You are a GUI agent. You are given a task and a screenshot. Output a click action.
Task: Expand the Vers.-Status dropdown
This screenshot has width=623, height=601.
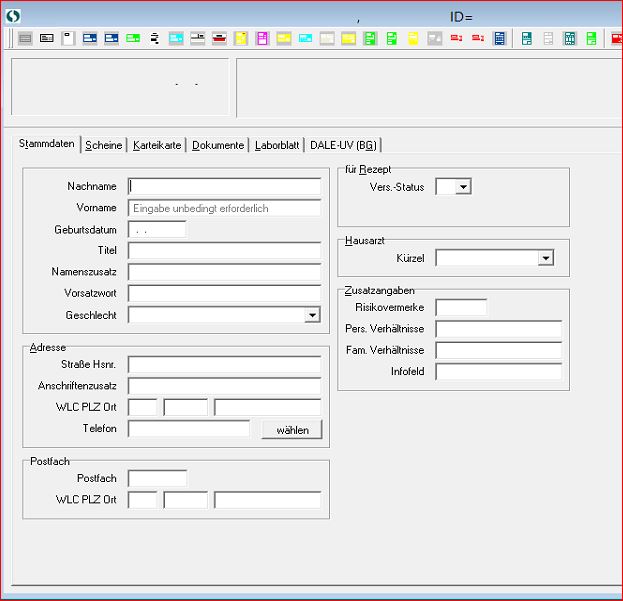(463, 187)
